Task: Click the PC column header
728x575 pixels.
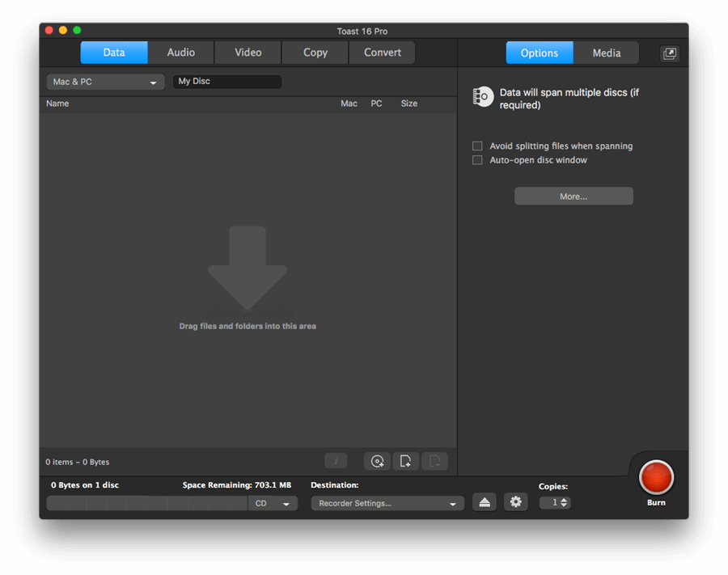Action: pos(376,104)
